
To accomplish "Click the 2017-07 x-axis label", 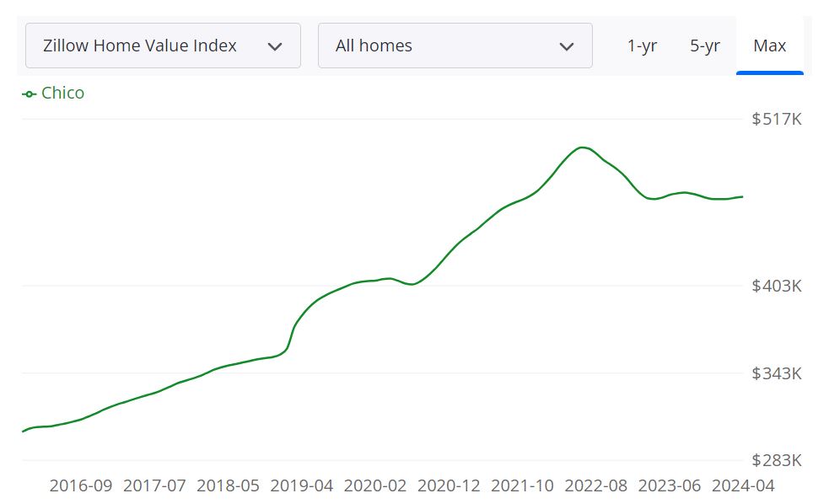I will pos(154,485).
